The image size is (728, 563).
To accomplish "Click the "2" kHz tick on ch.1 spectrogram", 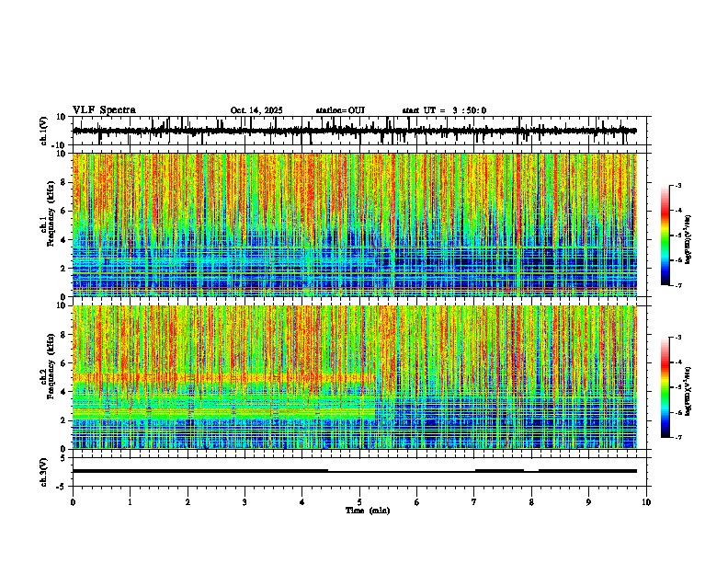I will coord(64,269).
